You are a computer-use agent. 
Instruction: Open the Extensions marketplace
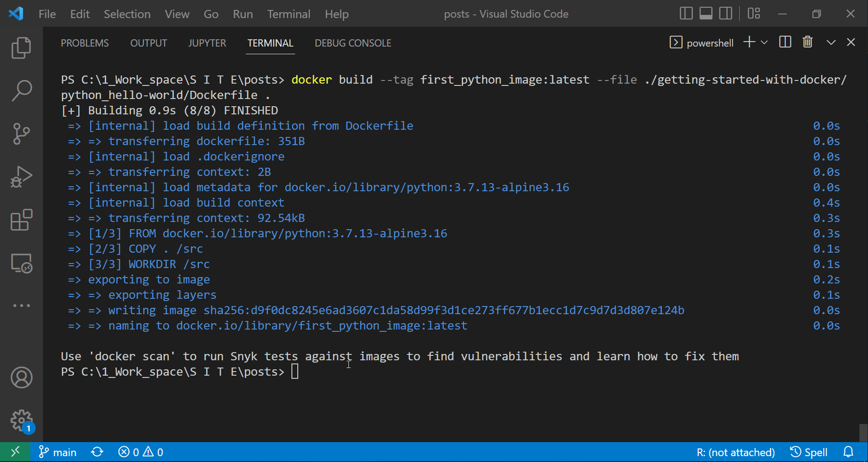(21, 220)
